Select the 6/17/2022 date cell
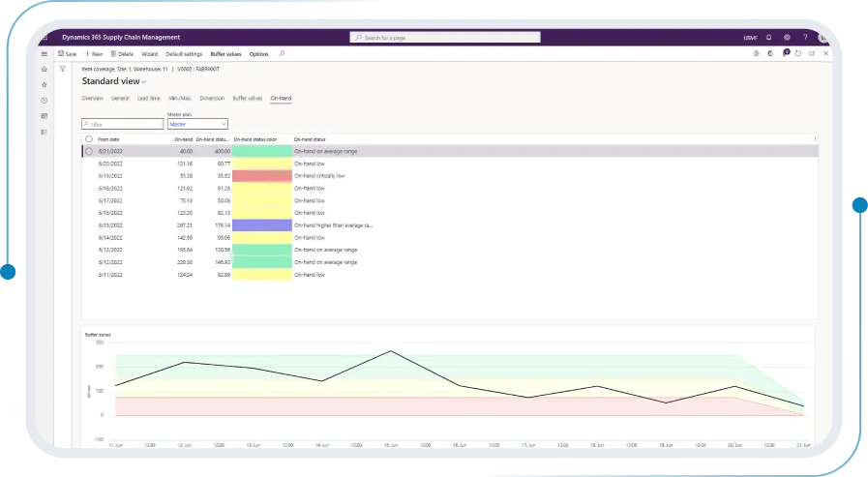This screenshot has height=477, width=868. 110,201
